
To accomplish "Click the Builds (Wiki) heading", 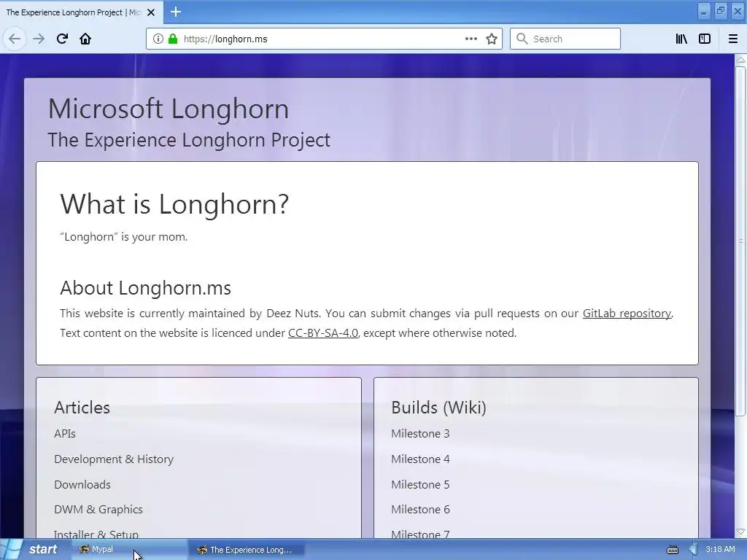I will point(438,408).
